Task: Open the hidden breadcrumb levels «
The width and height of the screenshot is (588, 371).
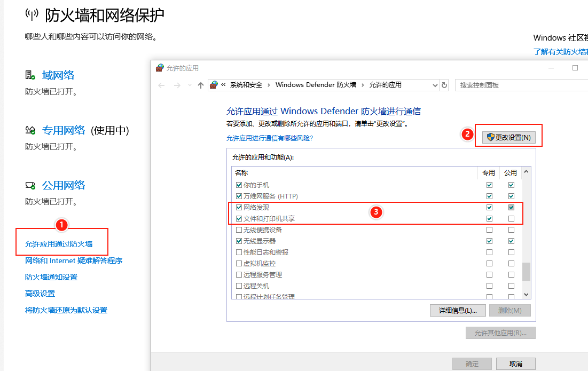Action: (x=223, y=85)
